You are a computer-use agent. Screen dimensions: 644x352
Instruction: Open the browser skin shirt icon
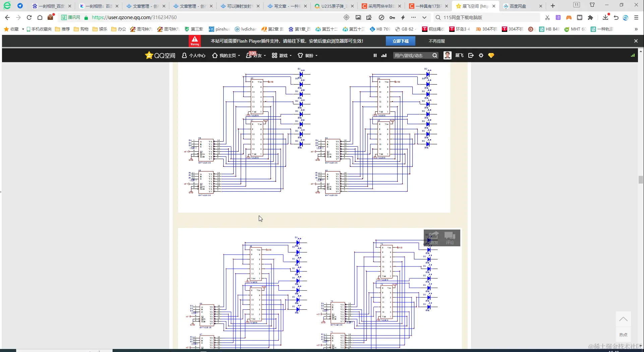click(592, 5)
